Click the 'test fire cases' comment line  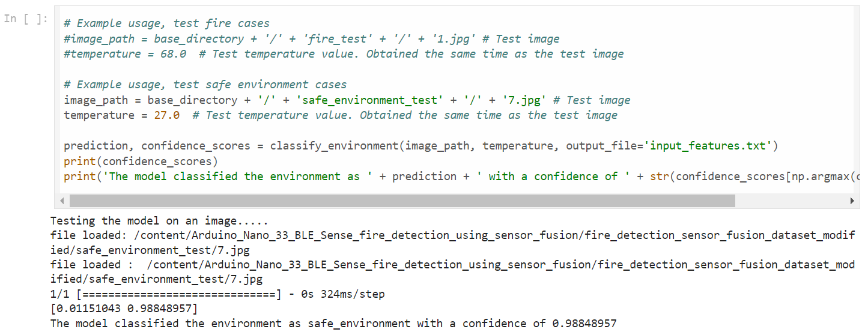(x=167, y=23)
